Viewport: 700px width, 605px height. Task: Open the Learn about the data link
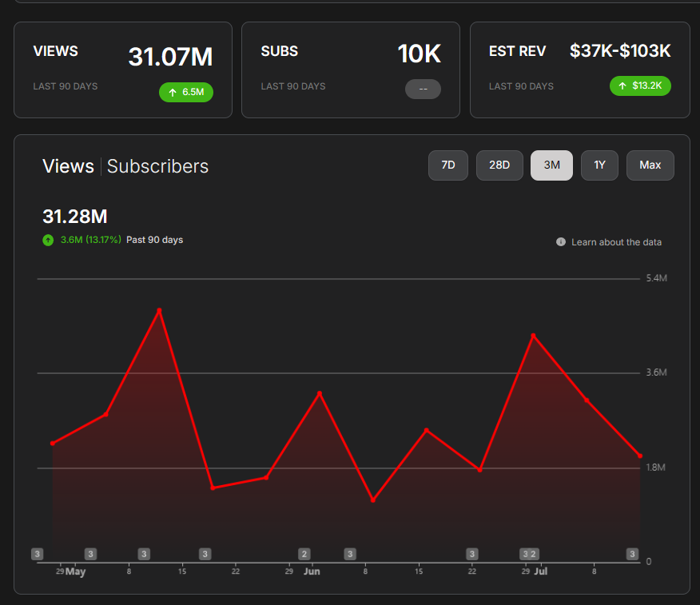(617, 242)
